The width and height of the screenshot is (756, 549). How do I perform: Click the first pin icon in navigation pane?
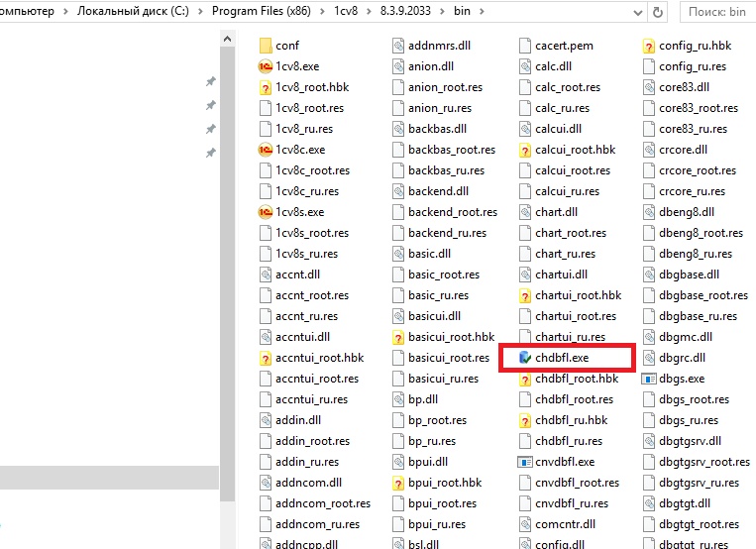point(211,81)
